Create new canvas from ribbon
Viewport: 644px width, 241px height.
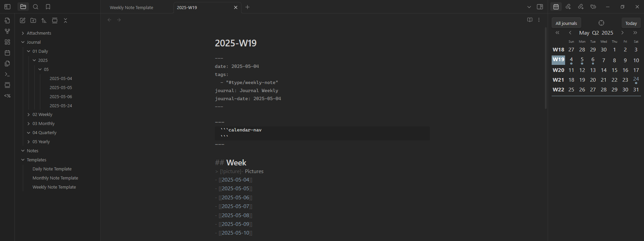(x=7, y=42)
